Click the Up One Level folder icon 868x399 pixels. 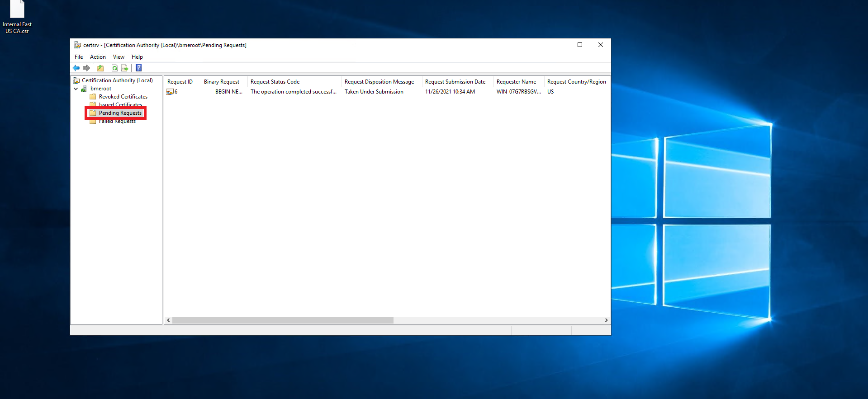(x=100, y=68)
